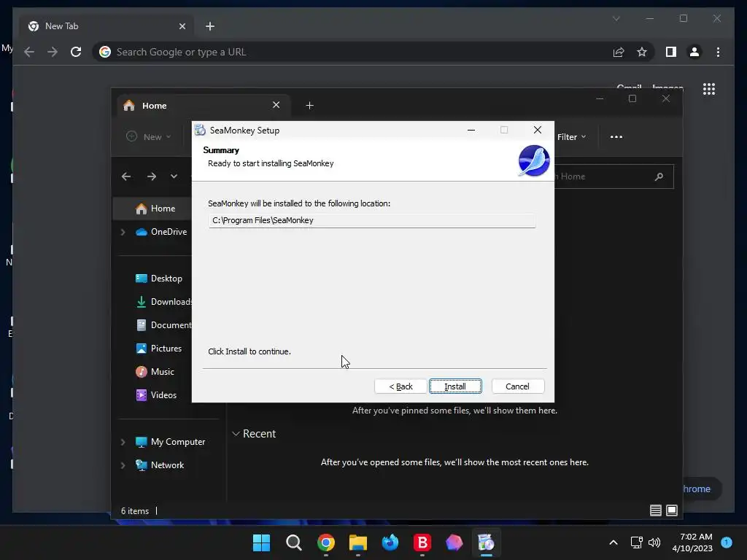This screenshot has height=560, width=747.
Task: Expand the My Computer tree node
Action: coord(123,442)
